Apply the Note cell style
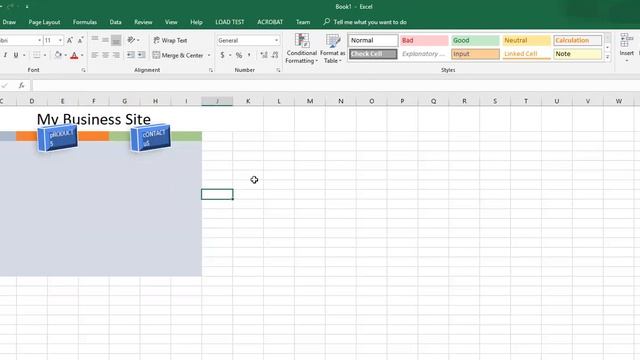The width and height of the screenshot is (640, 360). (x=578, y=54)
